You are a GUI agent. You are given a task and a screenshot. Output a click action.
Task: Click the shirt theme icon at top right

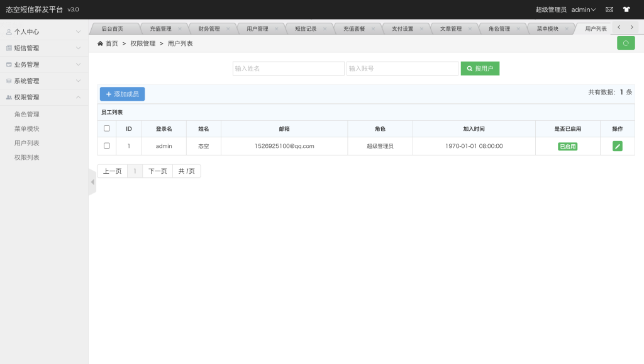(626, 9)
